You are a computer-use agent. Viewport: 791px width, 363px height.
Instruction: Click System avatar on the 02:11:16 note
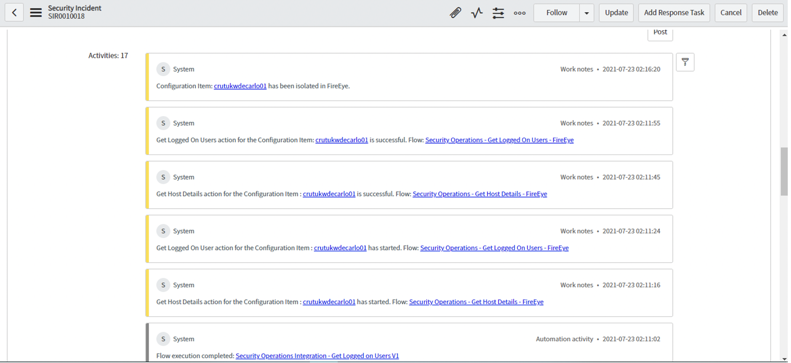[x=163, y=285]
